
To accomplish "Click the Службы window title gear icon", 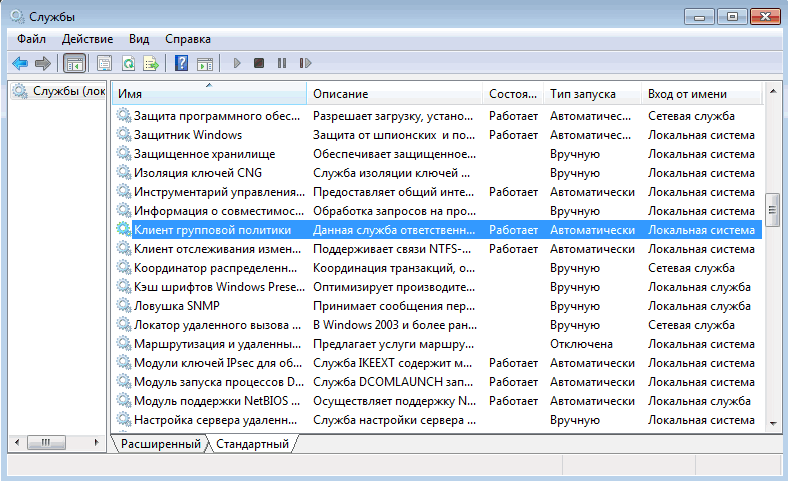I will click(x=18, y=17).
